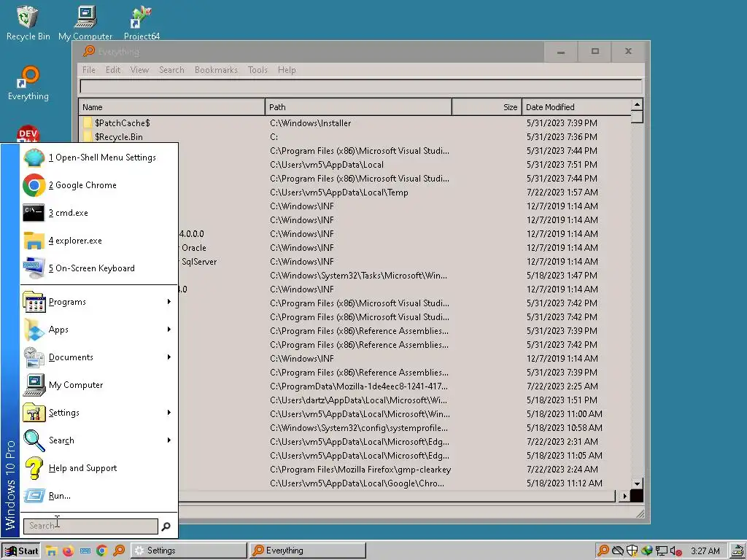
Task: Expand the Documents submenu
Action: (99, 357)
